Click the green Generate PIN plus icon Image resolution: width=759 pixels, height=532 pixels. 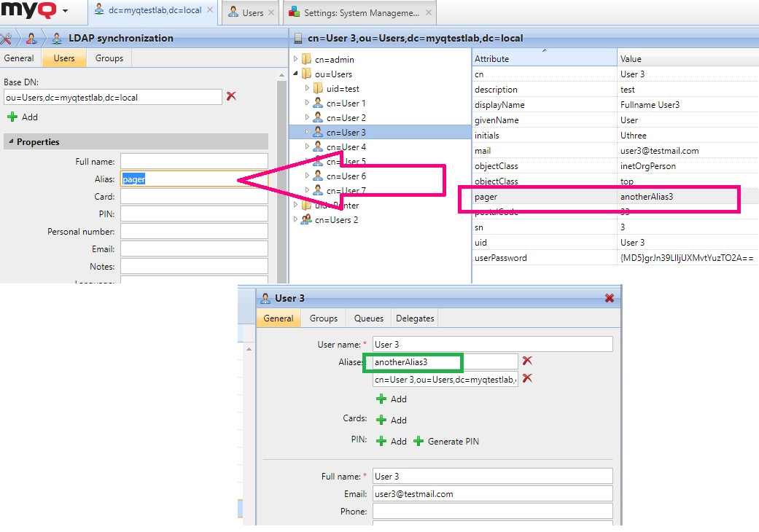(419, 441)
